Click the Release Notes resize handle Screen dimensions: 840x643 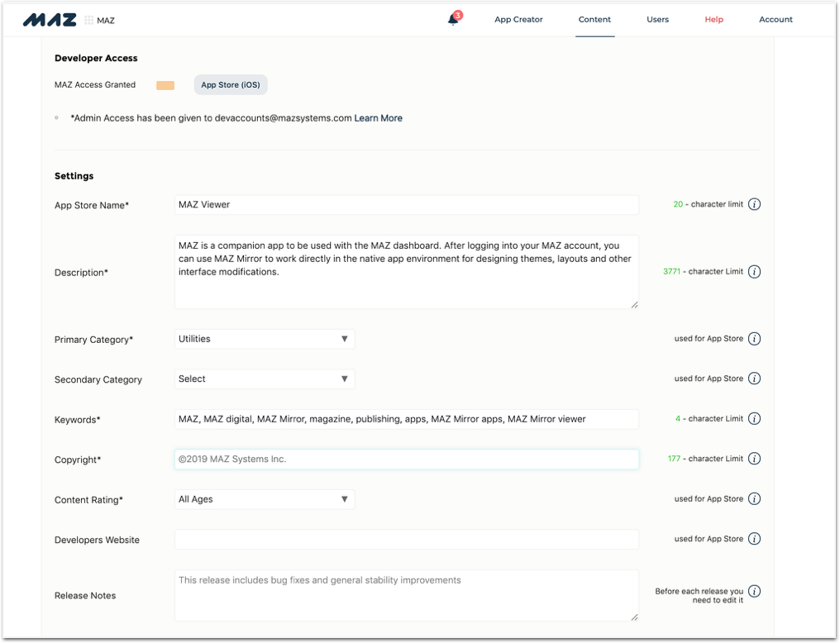click(x=634, y=617)
